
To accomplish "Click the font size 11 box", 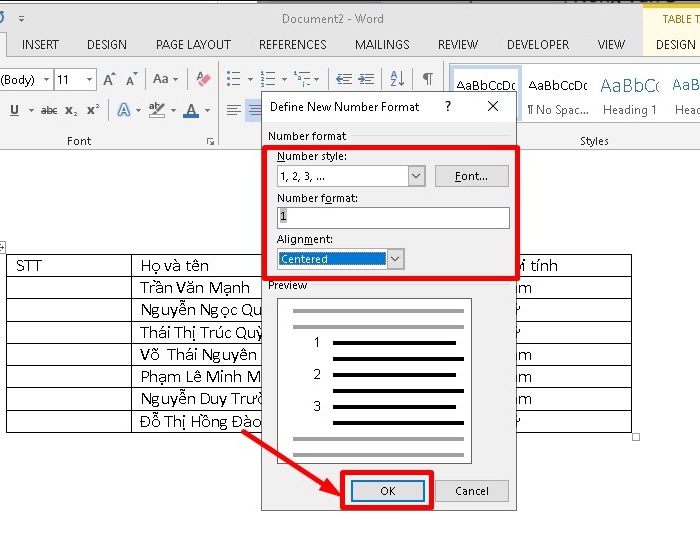I will pos(69,80).
